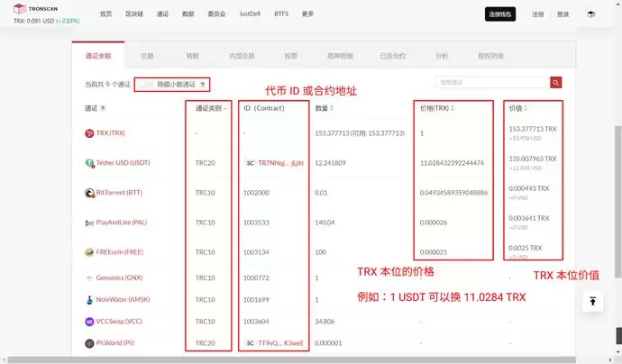Click the token ID 1003533
Image resolution: width=622 pixels, height=364 pixels.
coord(256,223)
